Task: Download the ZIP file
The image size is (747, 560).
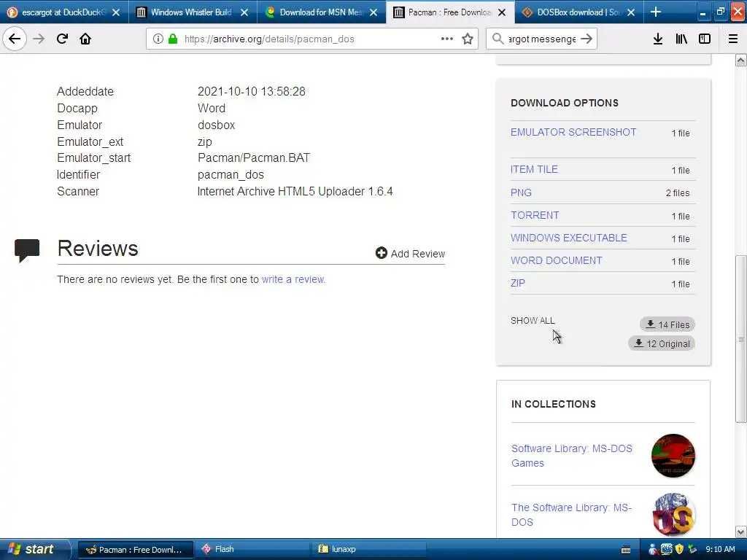Action: point(518,283)
